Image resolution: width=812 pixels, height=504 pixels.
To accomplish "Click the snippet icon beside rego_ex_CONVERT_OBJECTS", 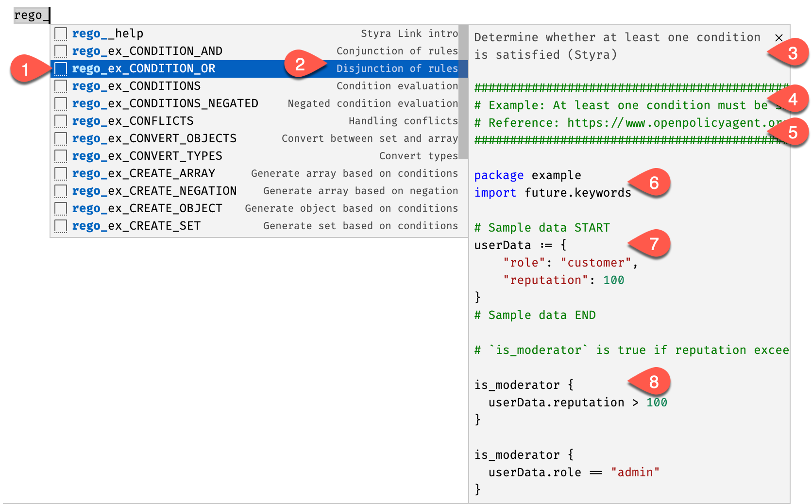I will point(61,138).
